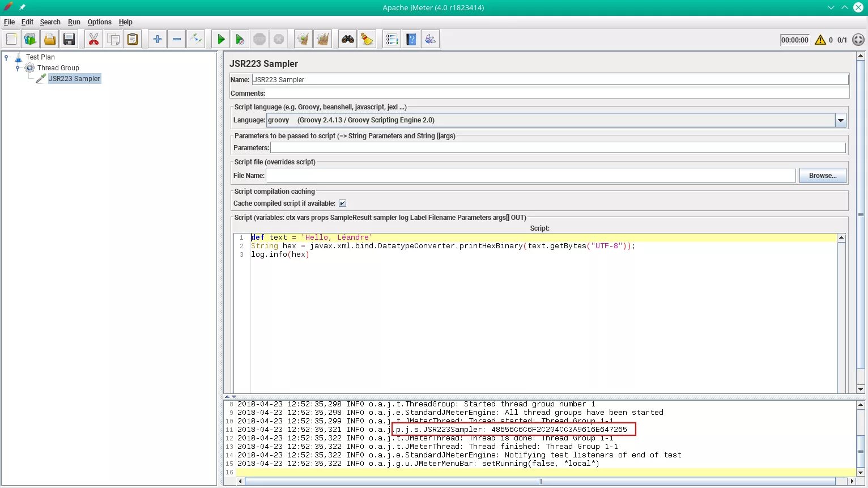This screenshot has width=868, height=488.
Task: Click the Copy icon in toolbar
Action: click(x=113, y=39)
